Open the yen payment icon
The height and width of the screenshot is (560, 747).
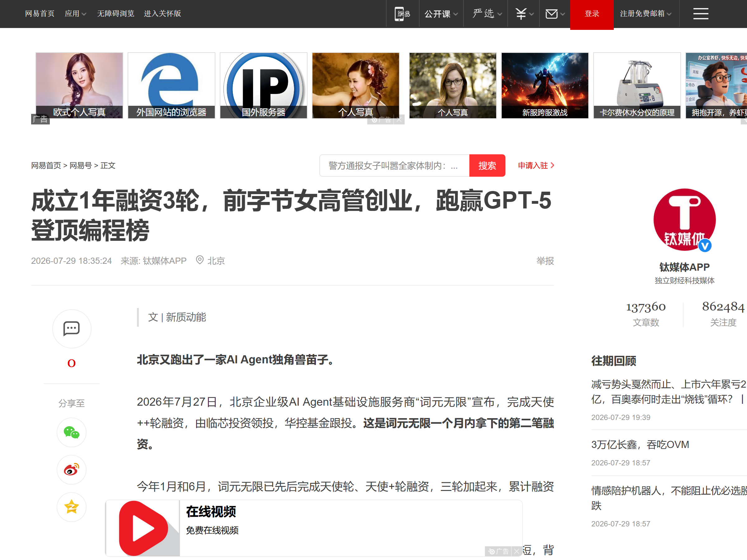pyautogui.click(x=521, y=14)
